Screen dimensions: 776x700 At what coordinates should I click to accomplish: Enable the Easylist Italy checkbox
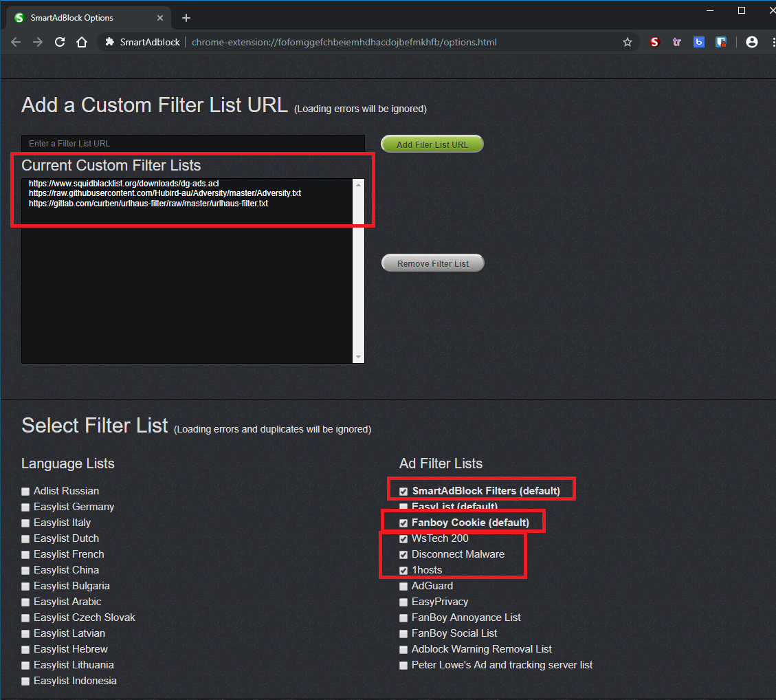25,523
